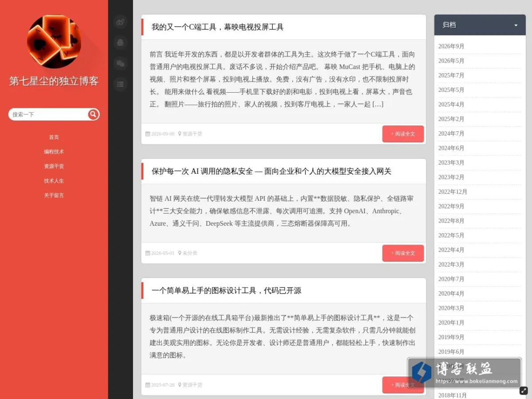Open archive 2026年9月
This screenshot has height=399, width=532.
click(x=451, y=47)
